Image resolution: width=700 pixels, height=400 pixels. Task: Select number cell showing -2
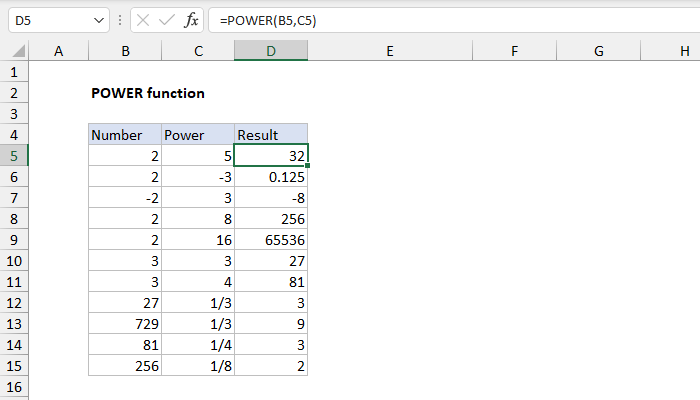tap(125, 198)
